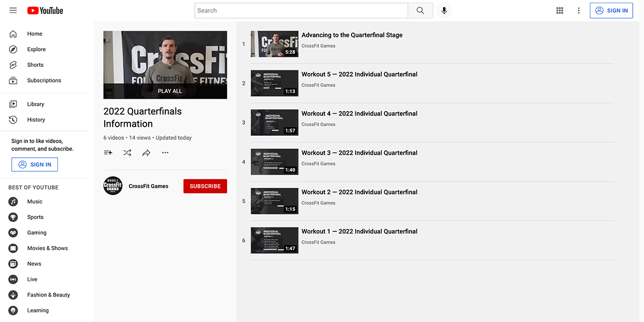Image resolution: width=644 pixels, height=322 pixels.
Task: Click the News icon in sidebar
Action: point(13,264)
